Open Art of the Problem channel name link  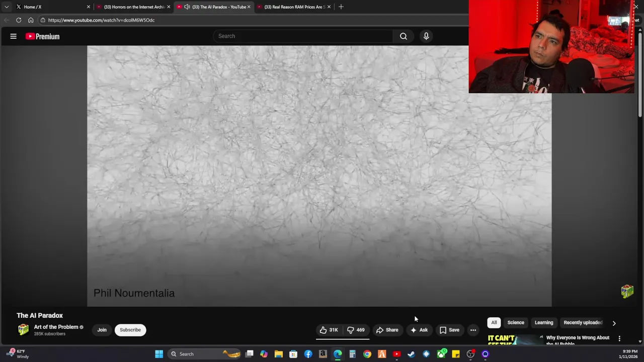pyautogui.click(x=56, y=327)
